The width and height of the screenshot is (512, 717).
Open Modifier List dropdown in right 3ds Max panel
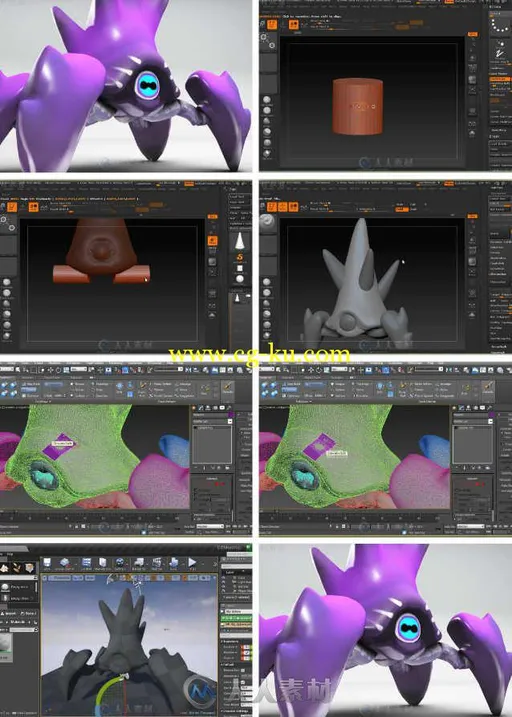[473, 421]
